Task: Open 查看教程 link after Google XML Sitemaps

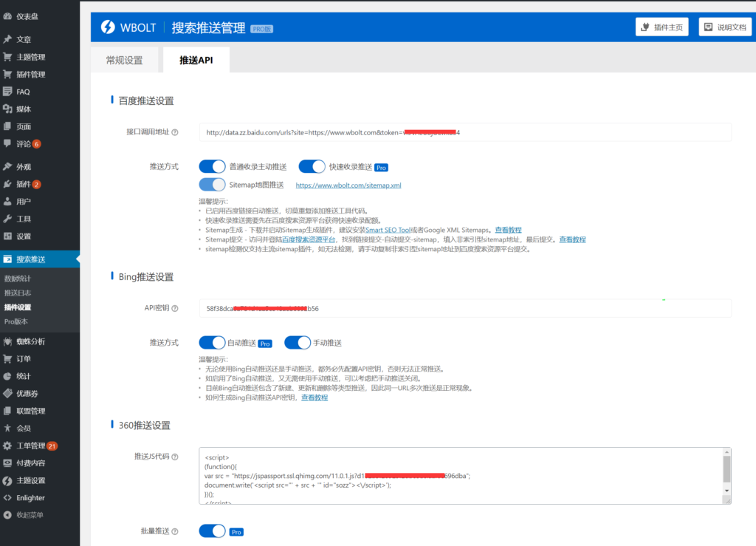Action: pos(508,230)
